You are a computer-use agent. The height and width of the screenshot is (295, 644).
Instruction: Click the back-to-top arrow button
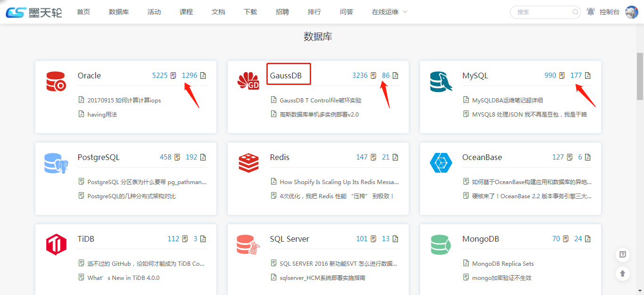point(623,273)
